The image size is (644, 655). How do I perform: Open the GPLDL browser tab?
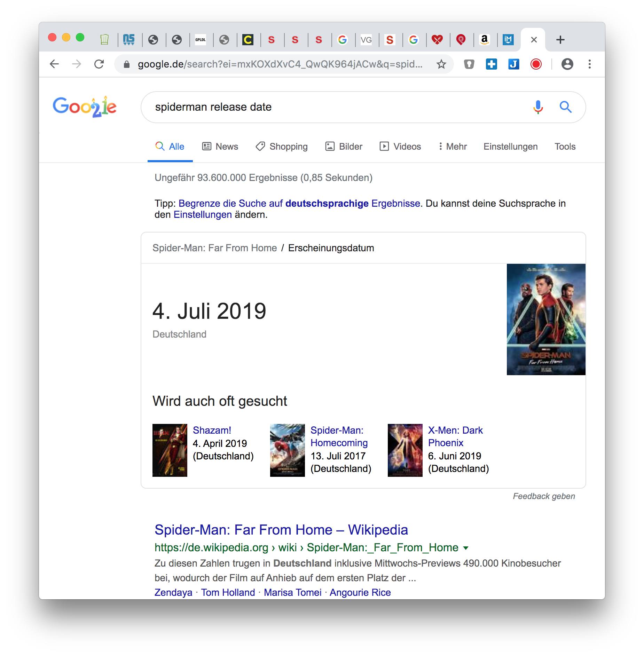[201, 40]
